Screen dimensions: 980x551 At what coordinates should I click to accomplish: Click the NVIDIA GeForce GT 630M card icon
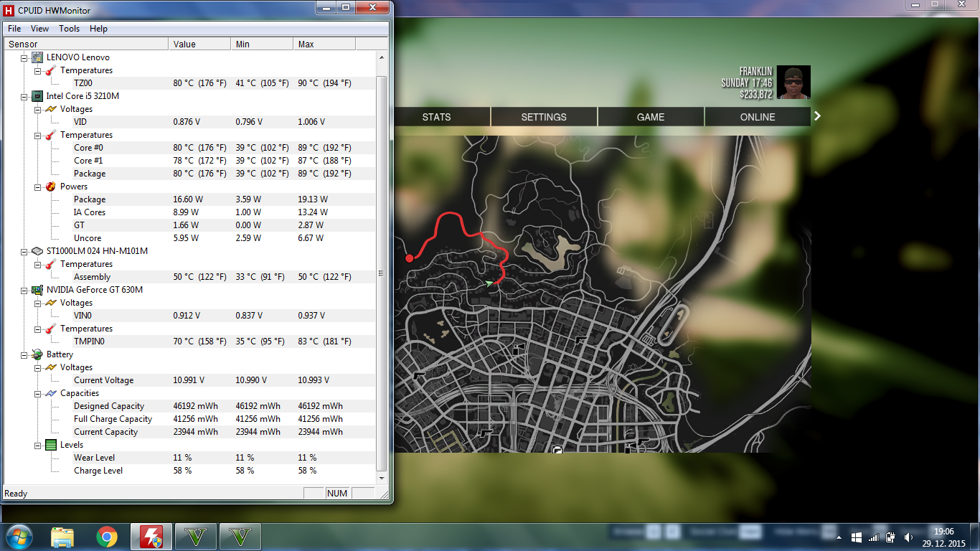coord(37,290)
